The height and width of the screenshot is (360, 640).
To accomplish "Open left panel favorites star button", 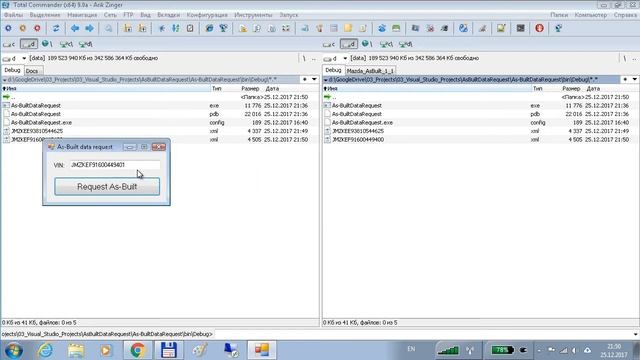I will click(305, 79).
